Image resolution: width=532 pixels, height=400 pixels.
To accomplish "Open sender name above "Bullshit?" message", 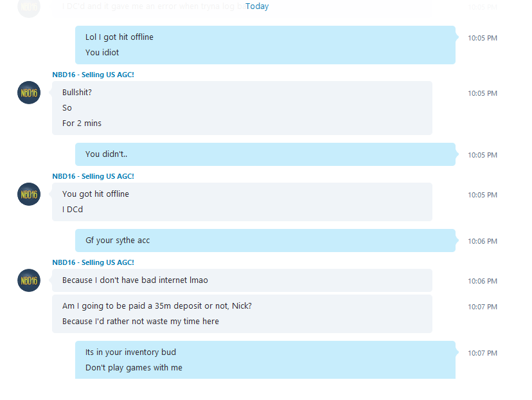I will (x=93, y=75).
